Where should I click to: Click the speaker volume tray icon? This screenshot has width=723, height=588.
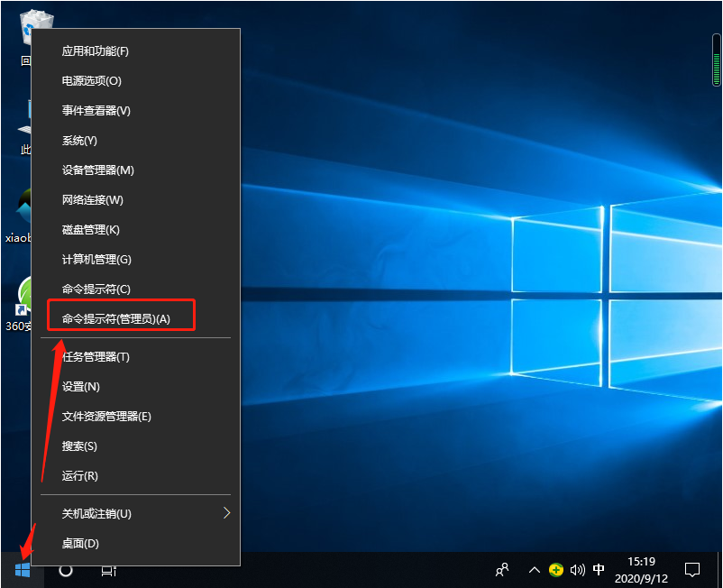[x=577, y=571]
